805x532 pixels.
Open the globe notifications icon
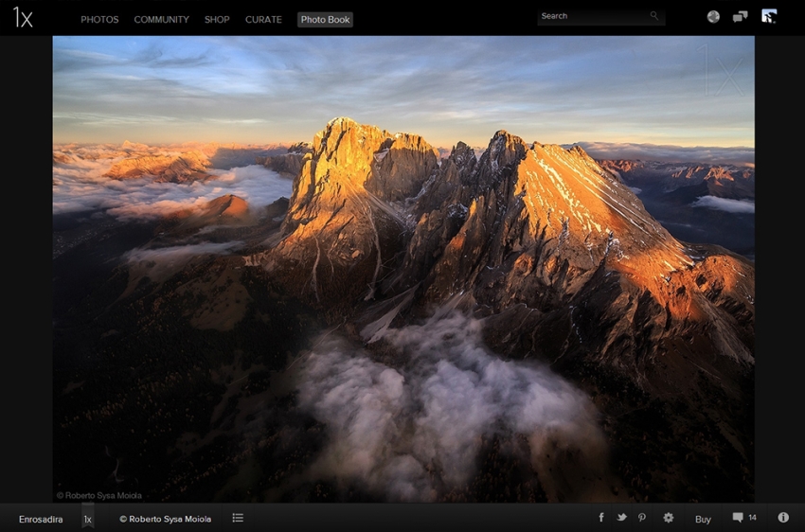tap(713, 17)
